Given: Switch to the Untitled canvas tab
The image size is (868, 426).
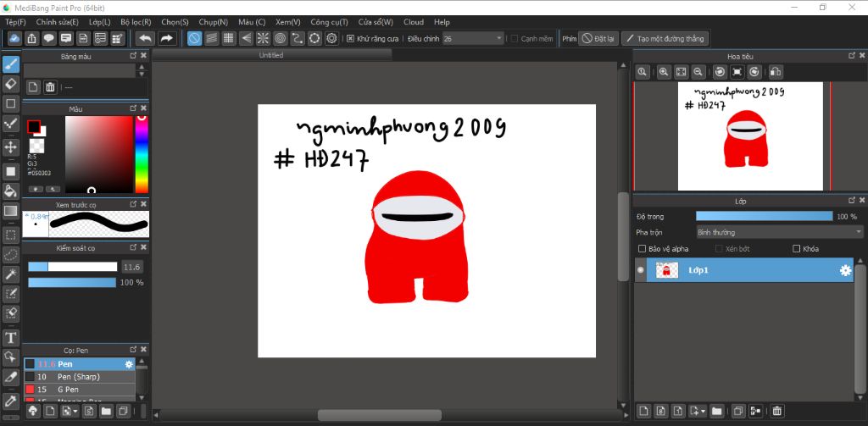Looking at the screenshot, I should [271, 55].
